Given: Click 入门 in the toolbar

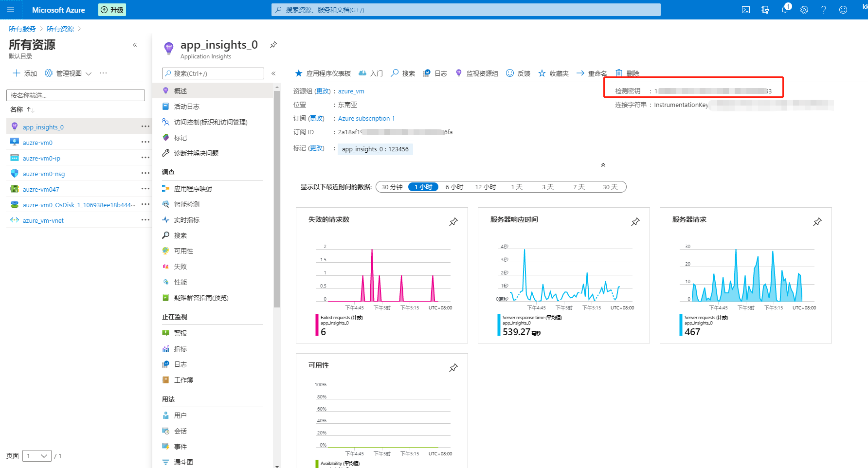Looking at the screenshot, I should point(371,73).
